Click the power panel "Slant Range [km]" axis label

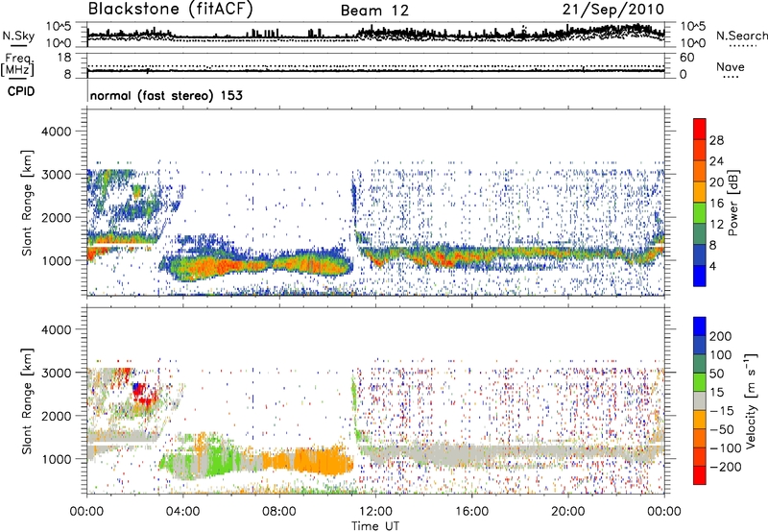[27, 204]
